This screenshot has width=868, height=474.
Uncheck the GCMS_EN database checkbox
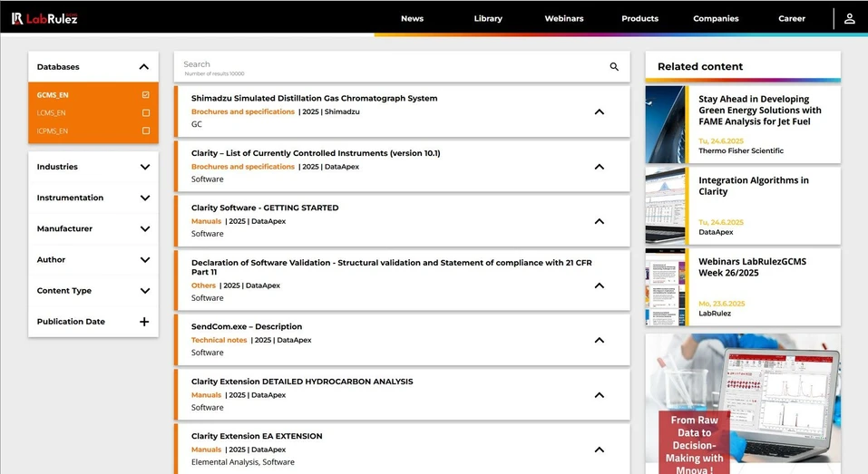click(x=146, y=94)
